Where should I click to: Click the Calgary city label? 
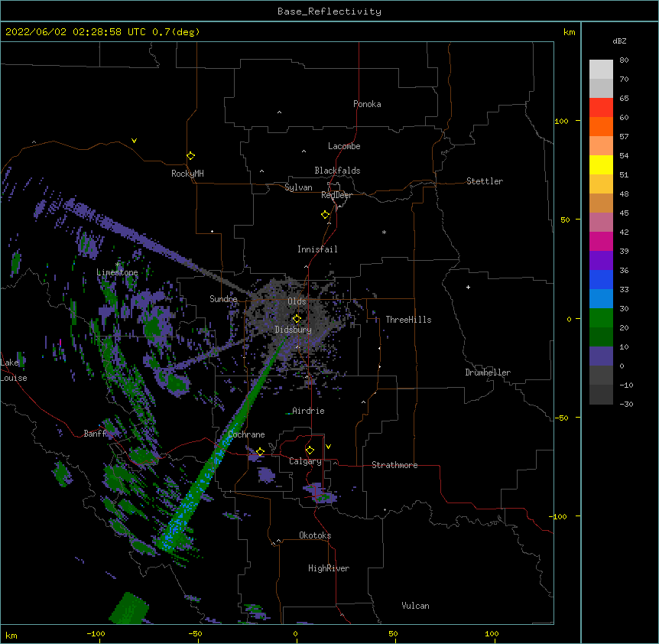click(305, 461)
